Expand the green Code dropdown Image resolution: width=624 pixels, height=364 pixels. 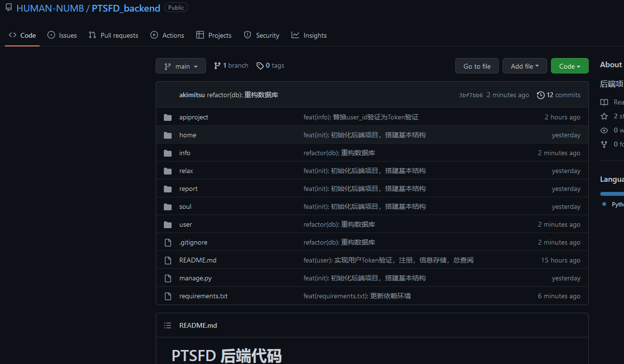[569, 66]
